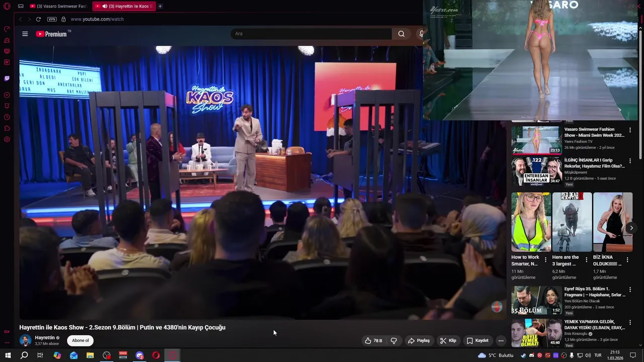644x362 pixels.
Task: Open Settings gear icon in sidebar
Action: coord(7,139)
